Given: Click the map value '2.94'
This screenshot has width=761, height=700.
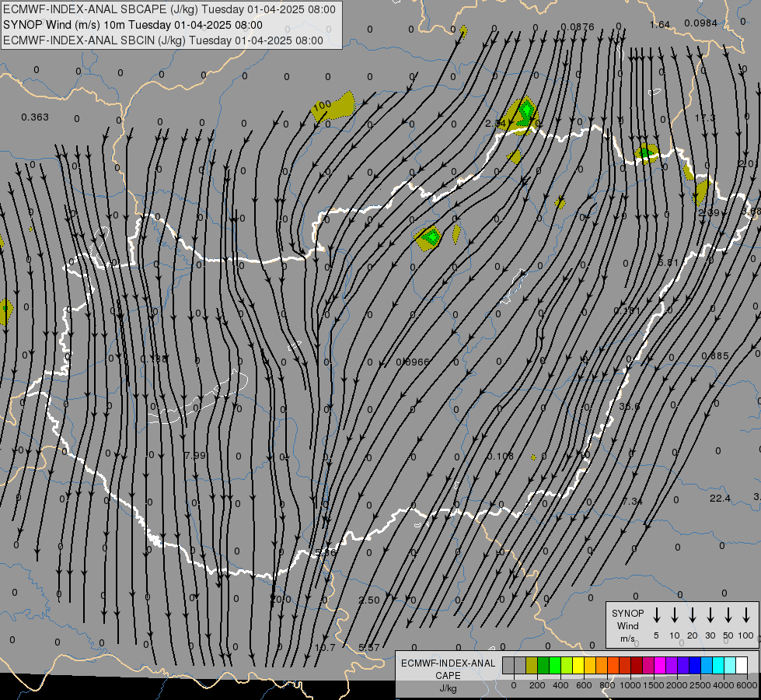Looking at the screenshot, I should 495,124.
